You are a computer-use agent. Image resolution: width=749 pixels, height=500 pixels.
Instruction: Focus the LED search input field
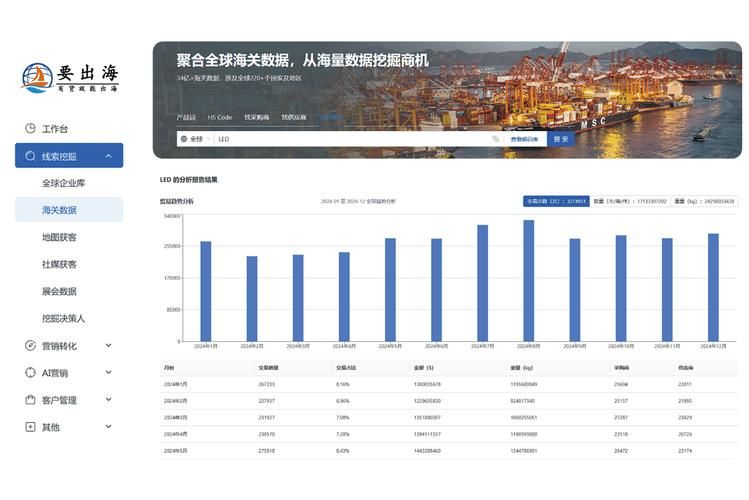point(351,139)
